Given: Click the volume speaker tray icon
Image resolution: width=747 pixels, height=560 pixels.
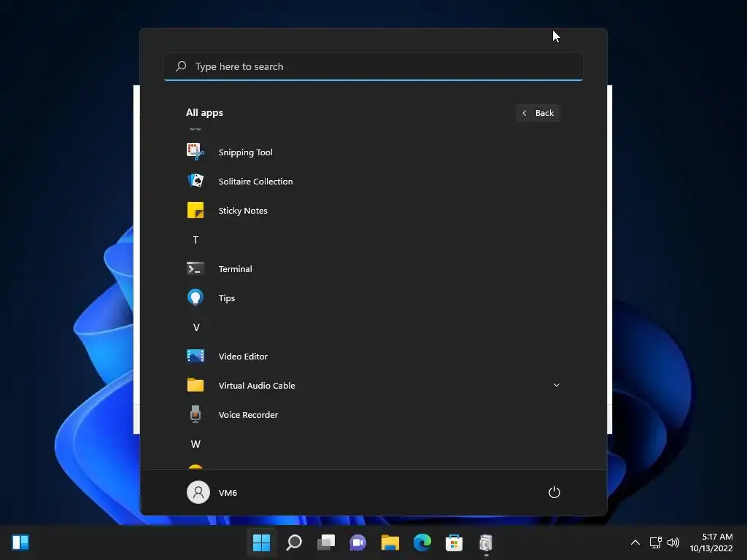Looking at the screenshot, I should tap(673, 542).
